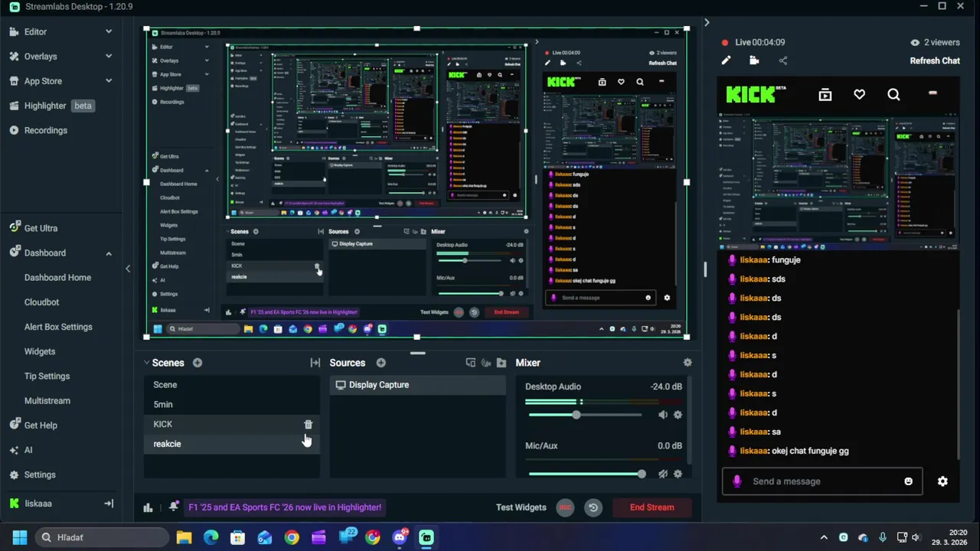Open File Explorer from taskbar
Viewport: 980px width, 551px height.
184,537
